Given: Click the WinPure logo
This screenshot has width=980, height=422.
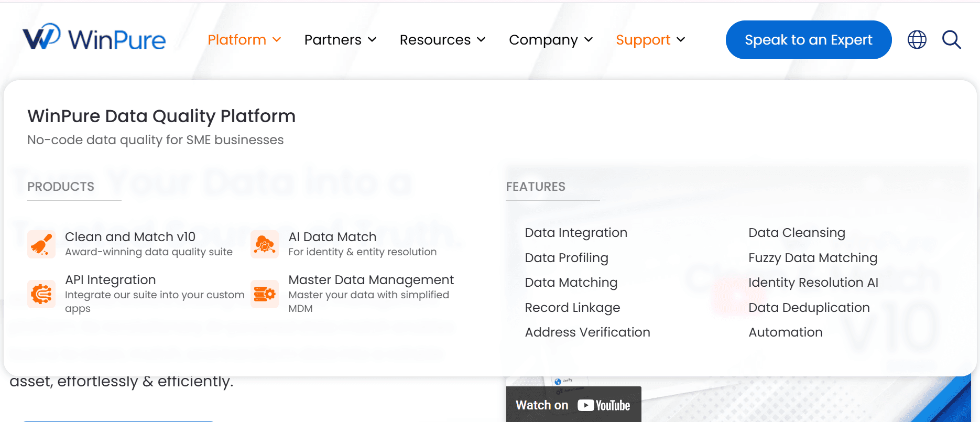Looking at the screenshot, I should tap(94, 38).
